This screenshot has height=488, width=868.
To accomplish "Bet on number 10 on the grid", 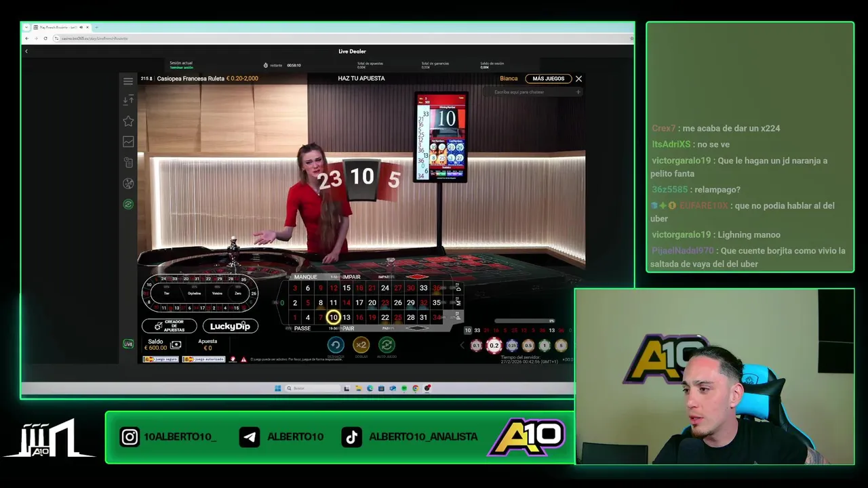I will [x=334, y=317].
